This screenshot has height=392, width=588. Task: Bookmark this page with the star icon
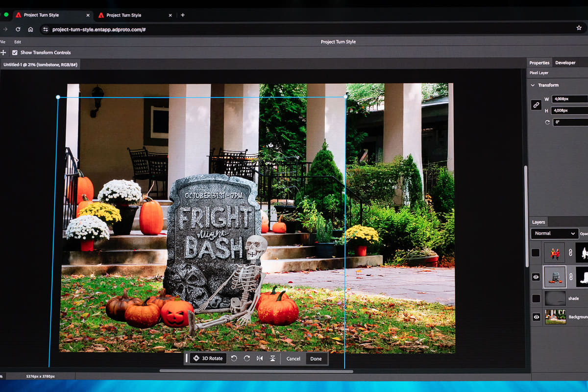[579, 28]
